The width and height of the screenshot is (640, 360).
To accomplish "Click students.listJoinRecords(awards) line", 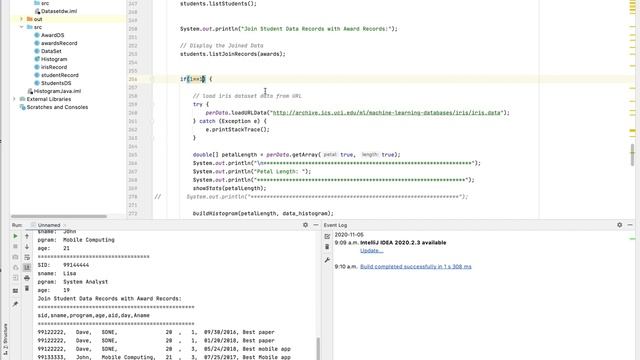I will point(233,54).
